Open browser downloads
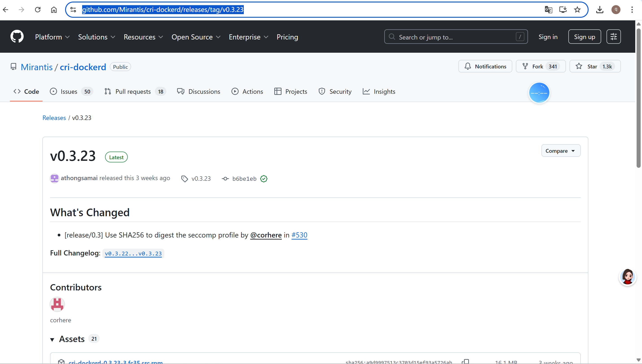The height and width of the screenshot is (364, 642). [600, 10]
